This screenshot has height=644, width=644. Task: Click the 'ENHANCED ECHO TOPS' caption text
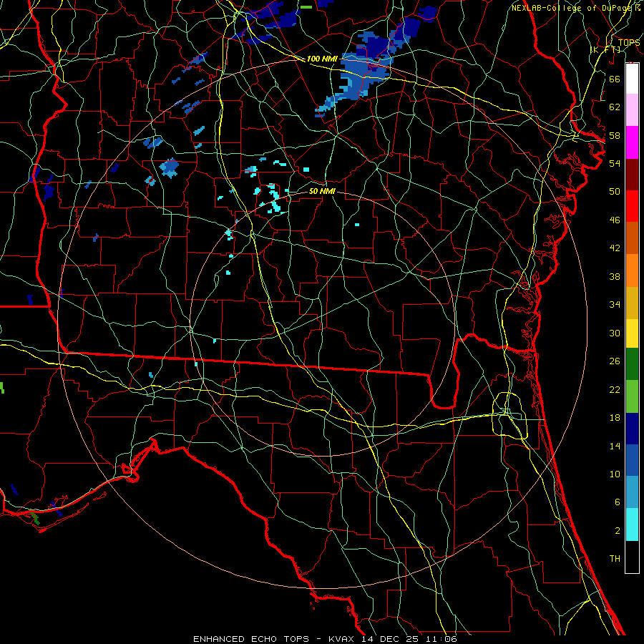251,639
